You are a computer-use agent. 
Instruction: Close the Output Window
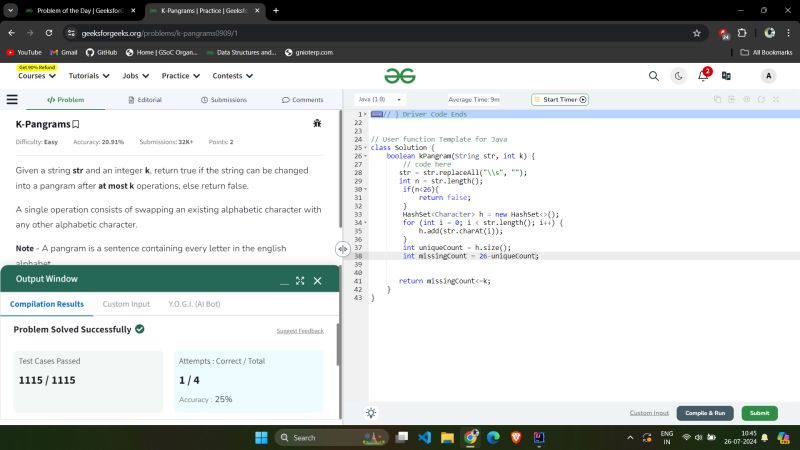tap(317, 281)
